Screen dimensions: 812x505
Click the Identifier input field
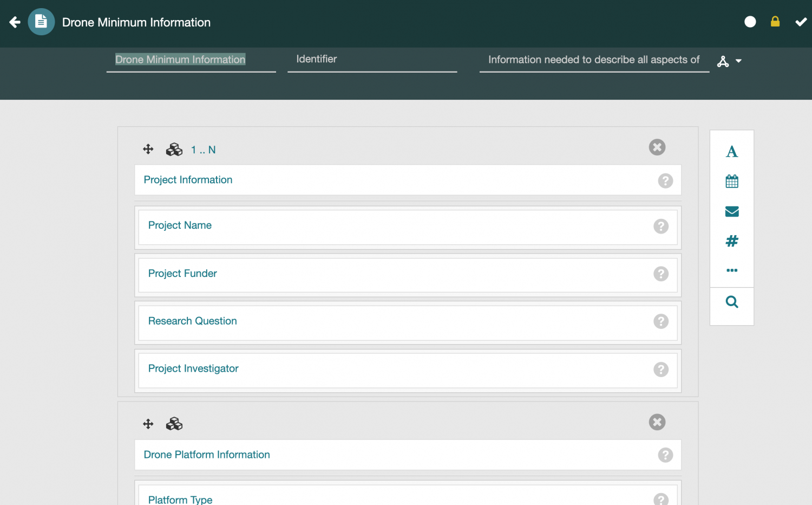[372, 60]
